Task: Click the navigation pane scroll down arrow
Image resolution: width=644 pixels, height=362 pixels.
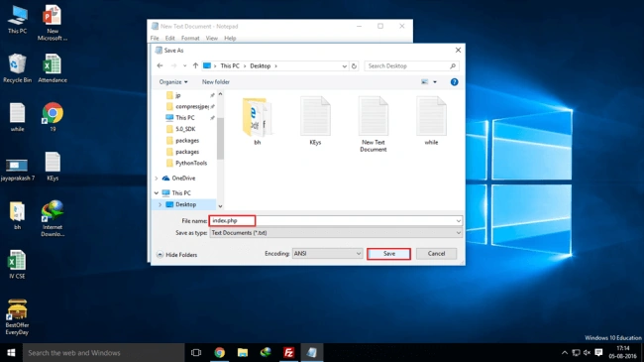Action: tap(221, 206)
